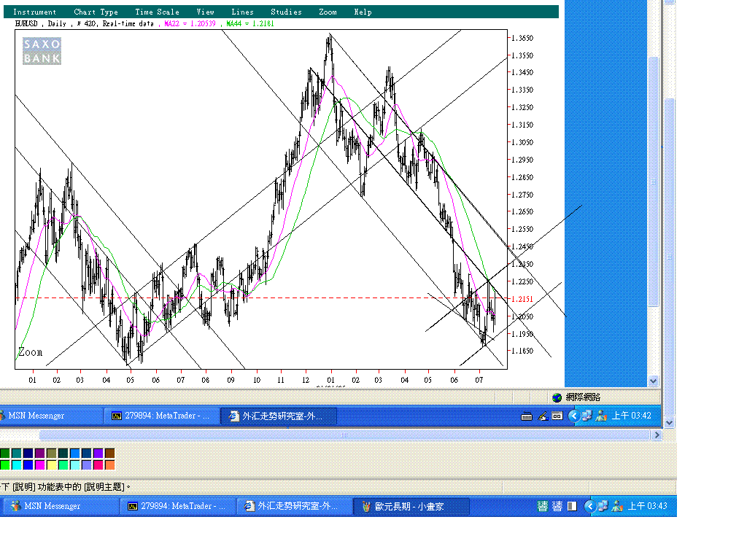Pick the sky blue palette color
The height and width of the screenshot is (560, 747).
tap(75, 453)
